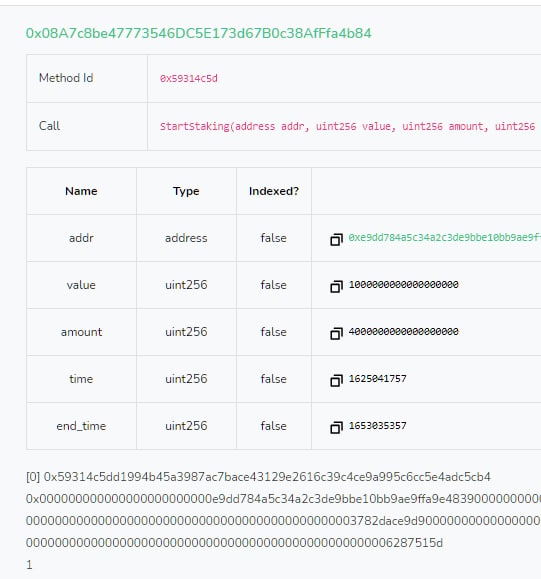This screenshot has width=541, height=579.
Task: Copy the value field number
Action: point(336,287)
